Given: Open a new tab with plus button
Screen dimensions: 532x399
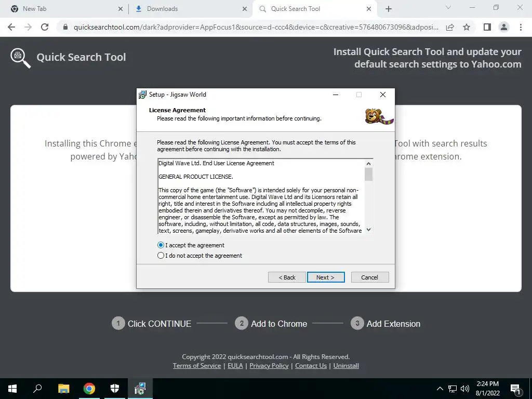Looking at the screenshot, I should [389, 9].
